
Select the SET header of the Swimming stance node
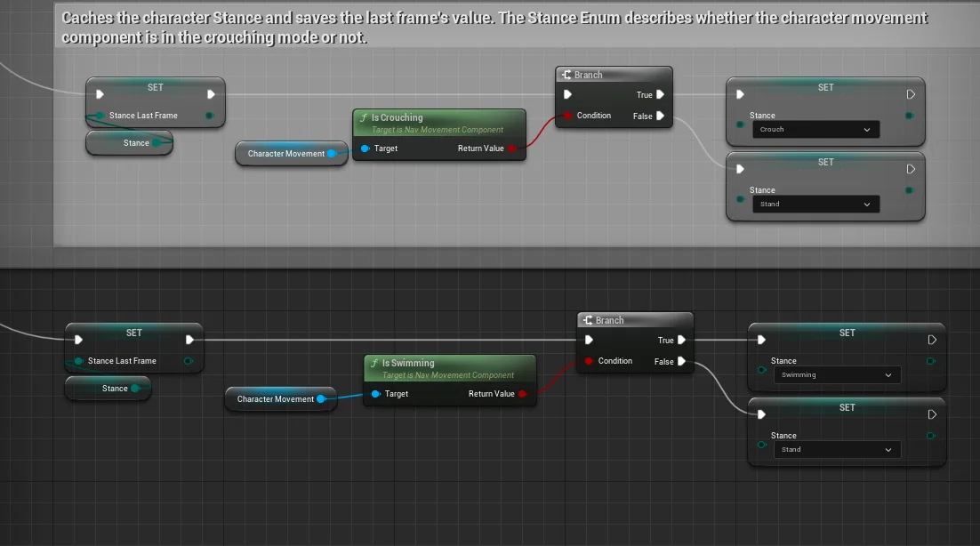click(847, 333)
